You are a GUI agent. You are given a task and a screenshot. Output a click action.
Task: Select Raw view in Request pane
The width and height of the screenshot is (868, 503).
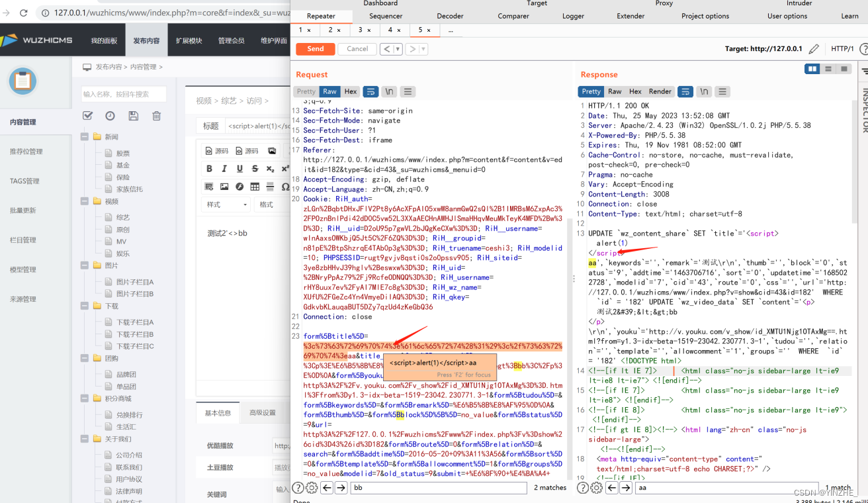329,91
